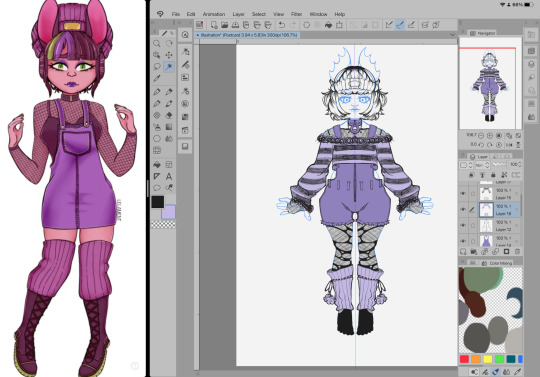Expand the canvas tab list arrow
The width and height of the screenshot is (540, 377).
tap(452, 35)
